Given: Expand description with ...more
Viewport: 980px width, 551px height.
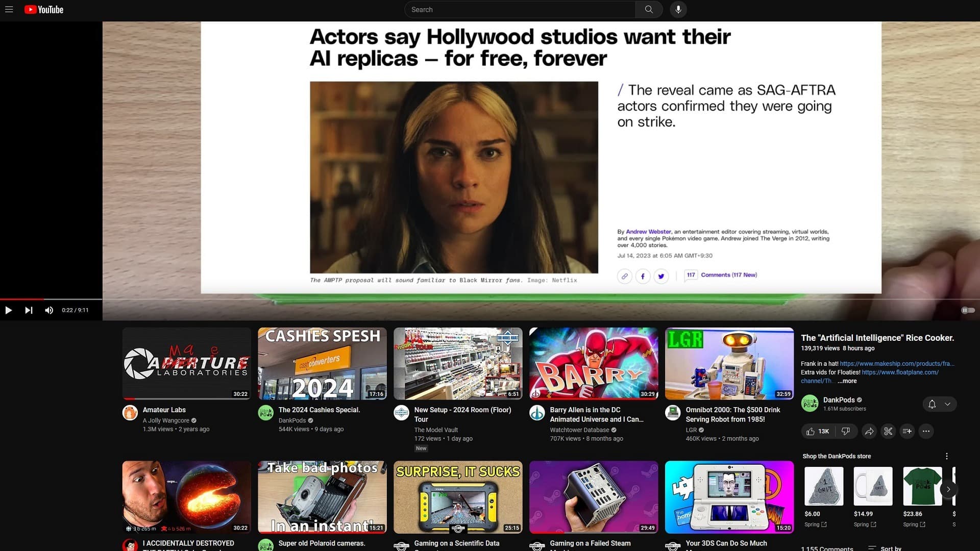Looking at the screenshot, I should 847,381.
